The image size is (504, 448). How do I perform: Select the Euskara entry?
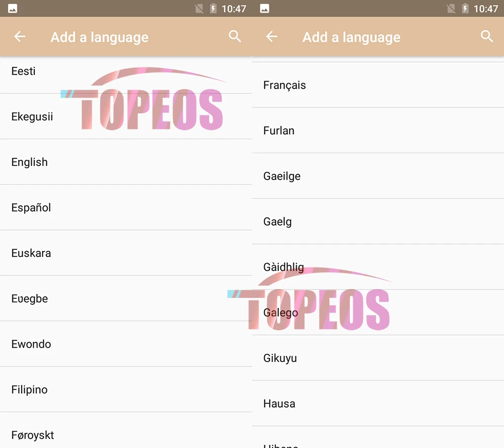126,253
